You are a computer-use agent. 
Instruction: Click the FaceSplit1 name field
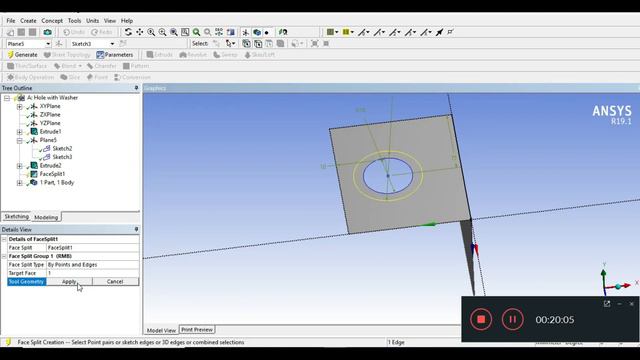pyautogui.click(x=93, y=248)
